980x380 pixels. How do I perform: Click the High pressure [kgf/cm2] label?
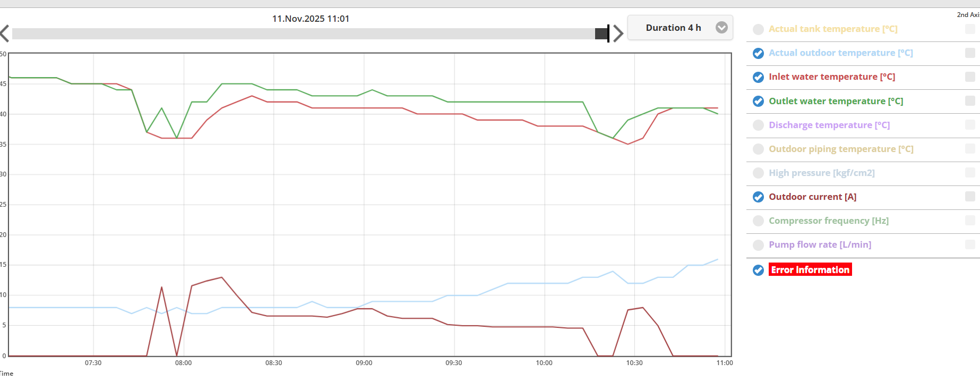click(821, 173)
